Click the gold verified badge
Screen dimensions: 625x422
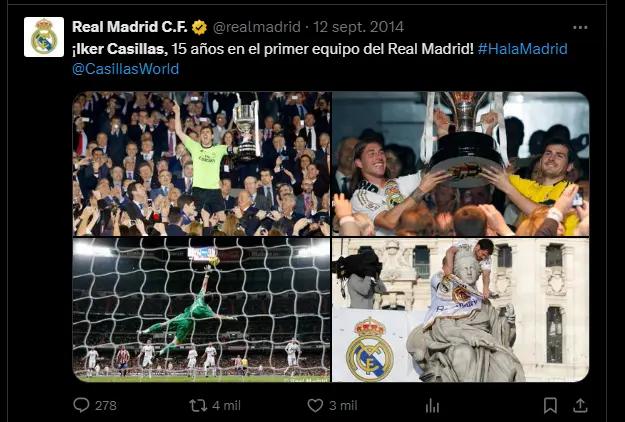point(199,27)
